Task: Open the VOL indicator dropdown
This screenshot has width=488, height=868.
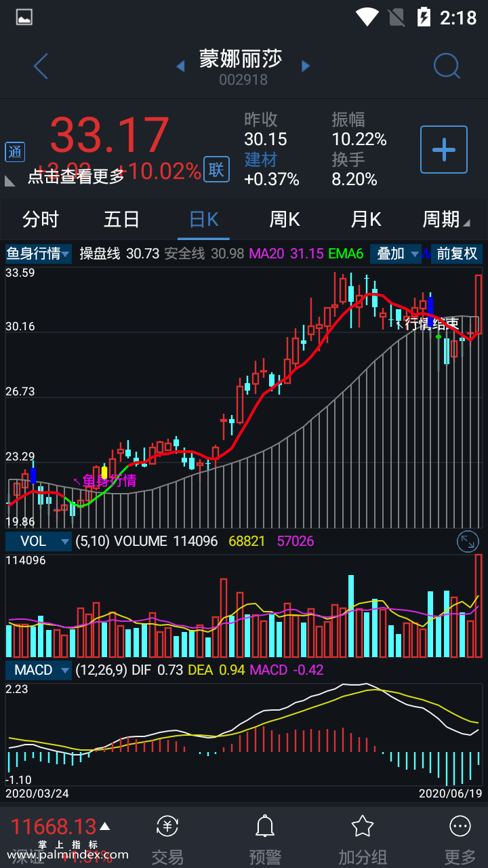Action: coord(39,541)
